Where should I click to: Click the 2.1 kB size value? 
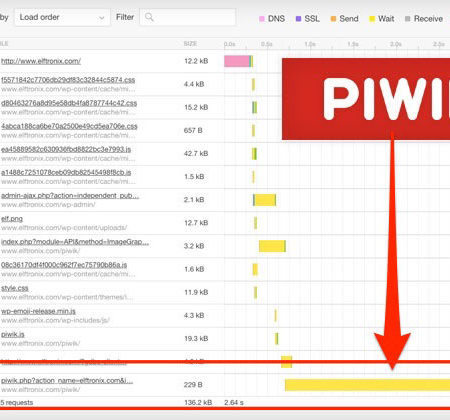(194, 200)
